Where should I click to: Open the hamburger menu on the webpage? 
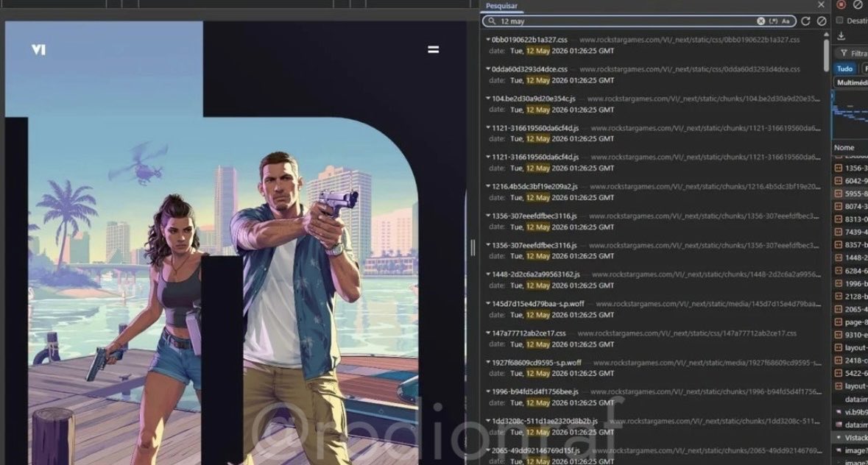pyautogui.click(x=434, y=50)
